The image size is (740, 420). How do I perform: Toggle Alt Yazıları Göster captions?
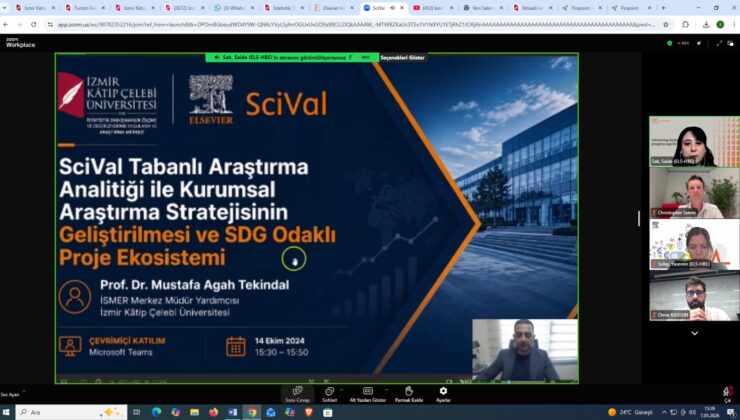click(368, 394)
